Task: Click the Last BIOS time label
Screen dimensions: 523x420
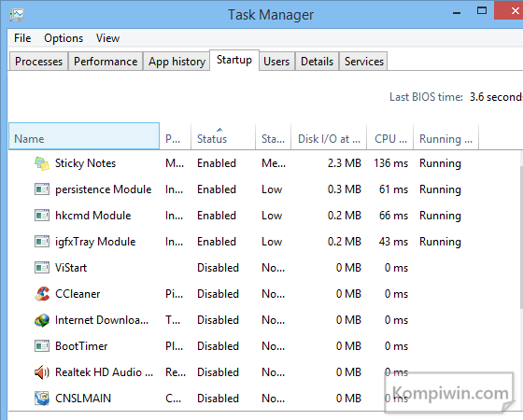Action: (426, 97)
